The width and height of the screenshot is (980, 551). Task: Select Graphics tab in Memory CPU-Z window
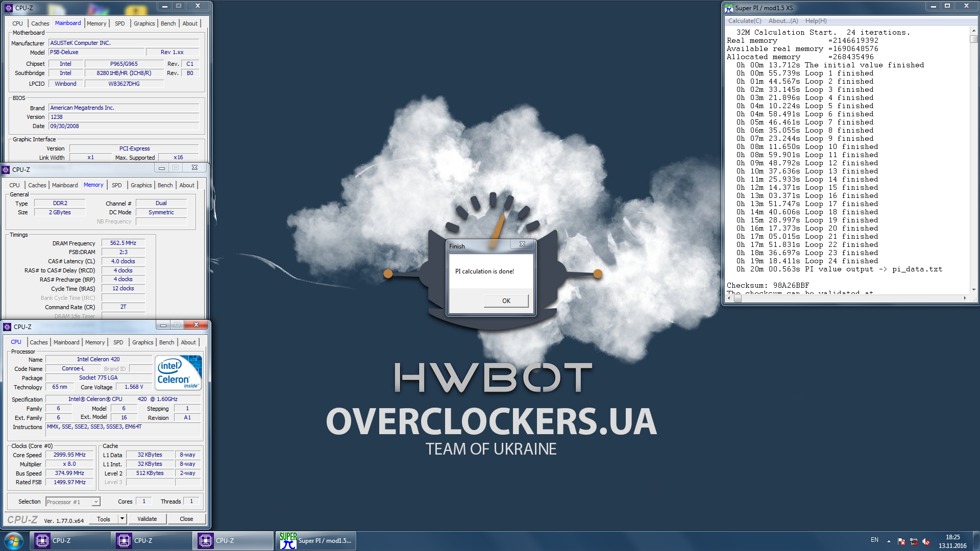pyautogui.click(x=141, y=185)
